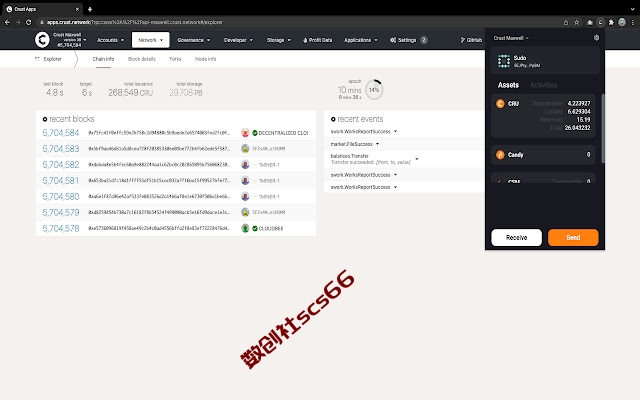
Task: Open the Governance menu
Action: pyautogui.click(x=193, y=40)
